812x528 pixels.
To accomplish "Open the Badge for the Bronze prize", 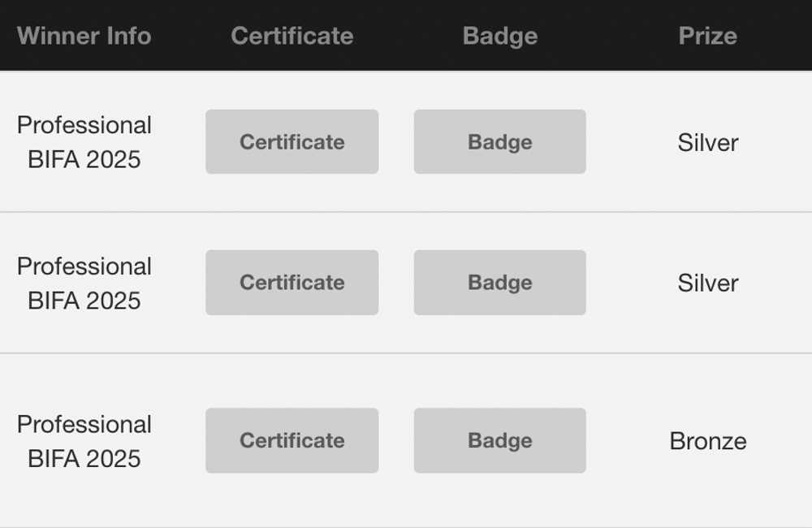I will click(x=499, y=440).
